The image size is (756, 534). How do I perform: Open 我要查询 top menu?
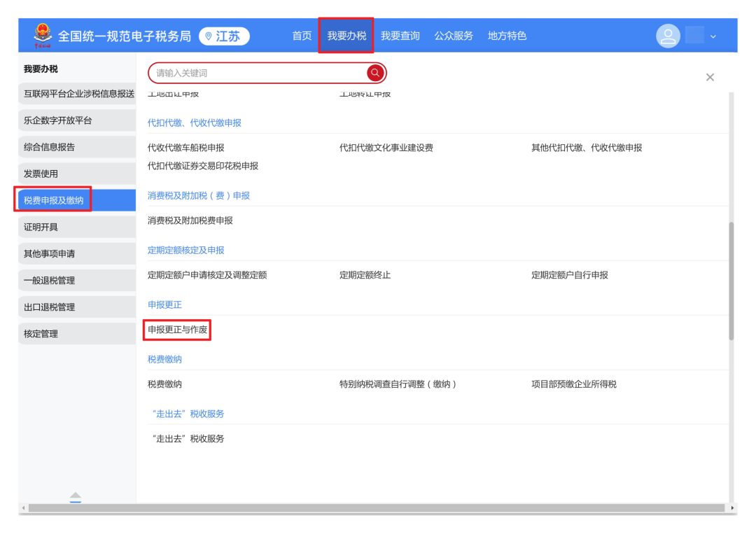(400, 36)
